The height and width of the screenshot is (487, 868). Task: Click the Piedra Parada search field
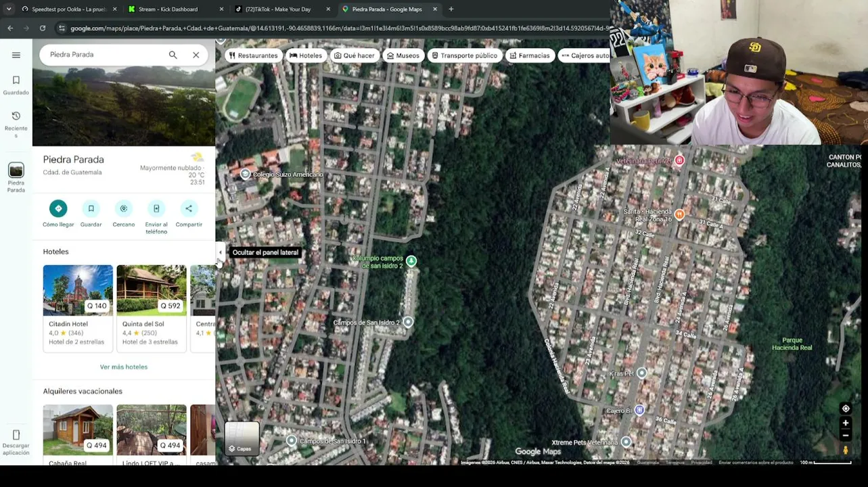(105, 55)
